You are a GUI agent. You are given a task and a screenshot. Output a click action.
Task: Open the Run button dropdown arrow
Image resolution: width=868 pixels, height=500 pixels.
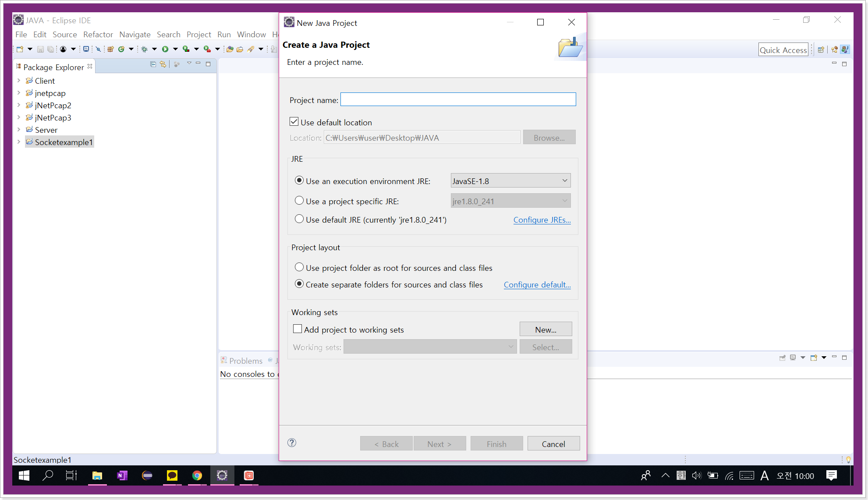point(175,49)
